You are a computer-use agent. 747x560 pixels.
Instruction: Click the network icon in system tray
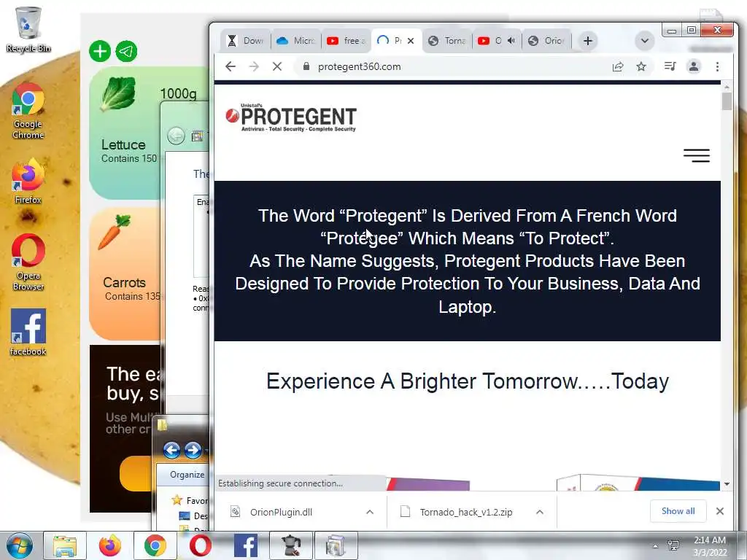tap(673, 545)
